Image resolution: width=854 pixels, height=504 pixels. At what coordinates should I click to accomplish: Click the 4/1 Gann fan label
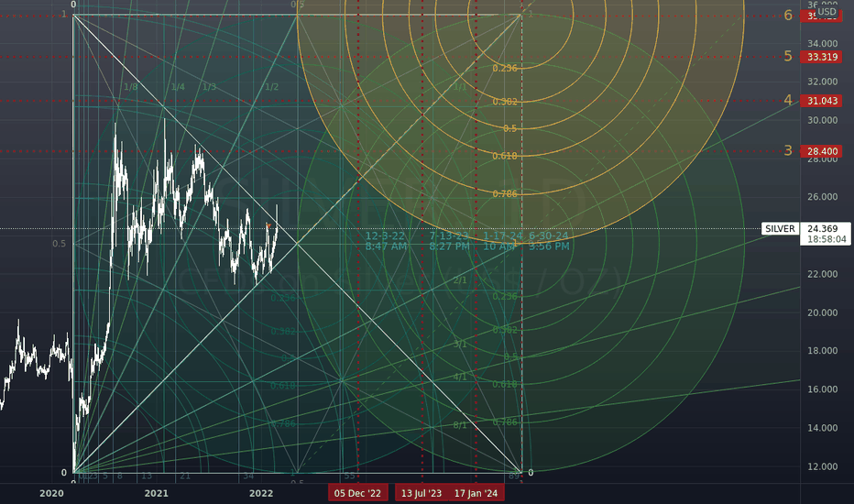(x=460, y=377)
